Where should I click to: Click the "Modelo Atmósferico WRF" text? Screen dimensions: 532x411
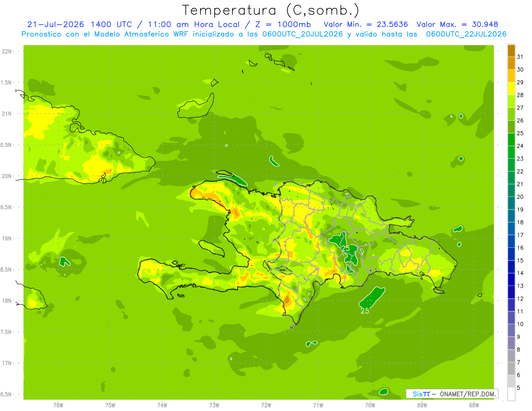141,34
